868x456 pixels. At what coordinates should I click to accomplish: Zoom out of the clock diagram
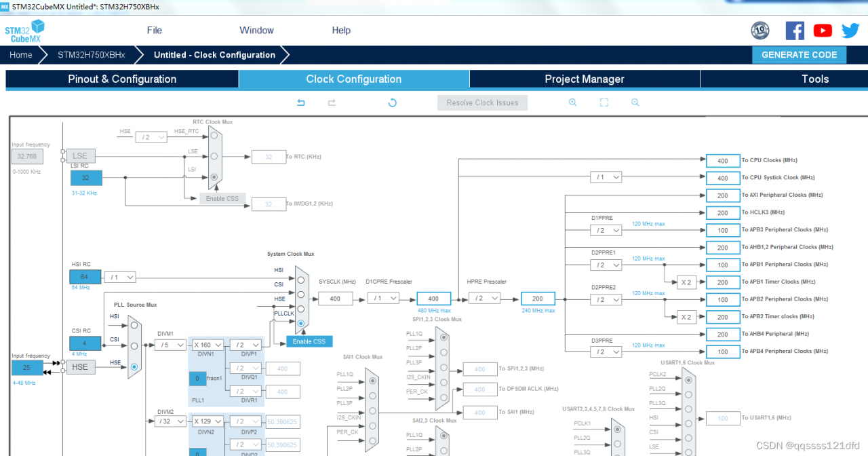(x=635, y=102)
